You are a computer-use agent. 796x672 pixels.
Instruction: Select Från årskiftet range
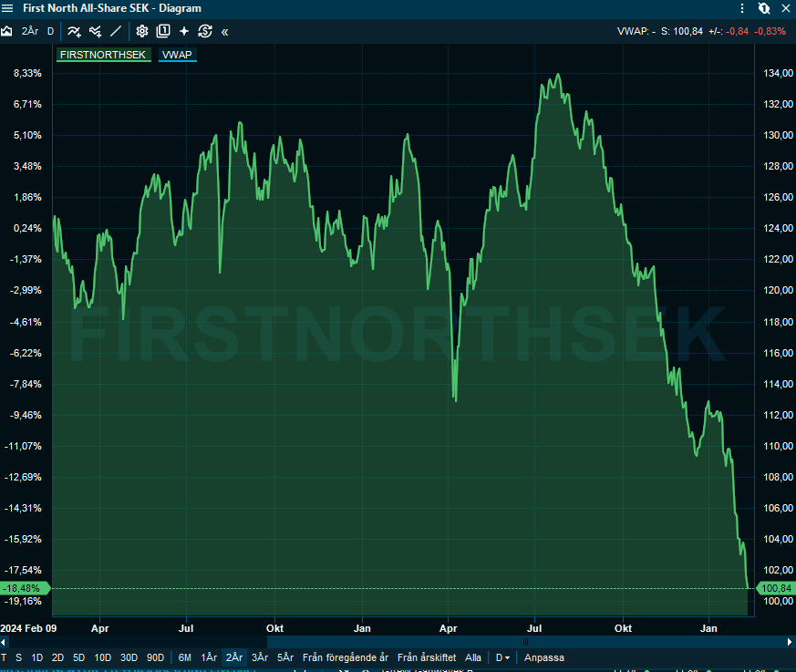[x=427, y=657]
